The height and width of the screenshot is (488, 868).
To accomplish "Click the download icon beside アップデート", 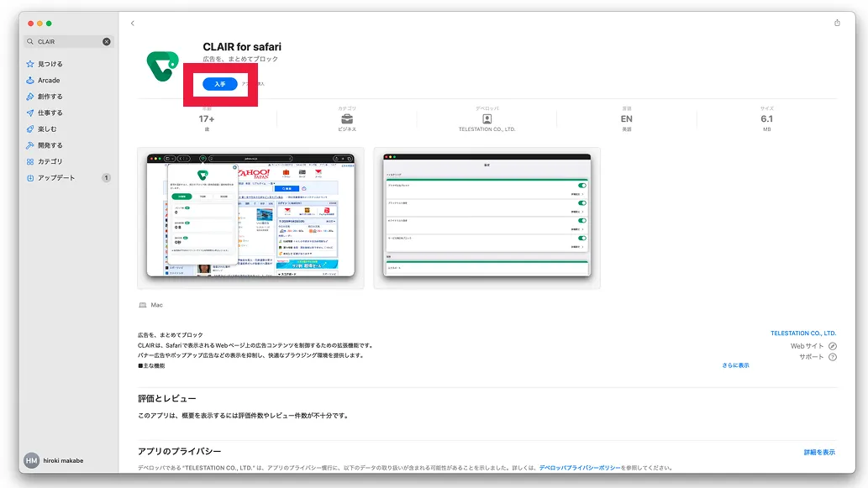I will coord(30,178).
